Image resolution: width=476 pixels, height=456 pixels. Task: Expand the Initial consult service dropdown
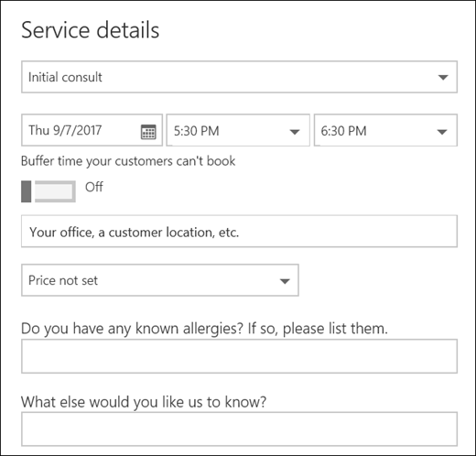coord(239,77)
